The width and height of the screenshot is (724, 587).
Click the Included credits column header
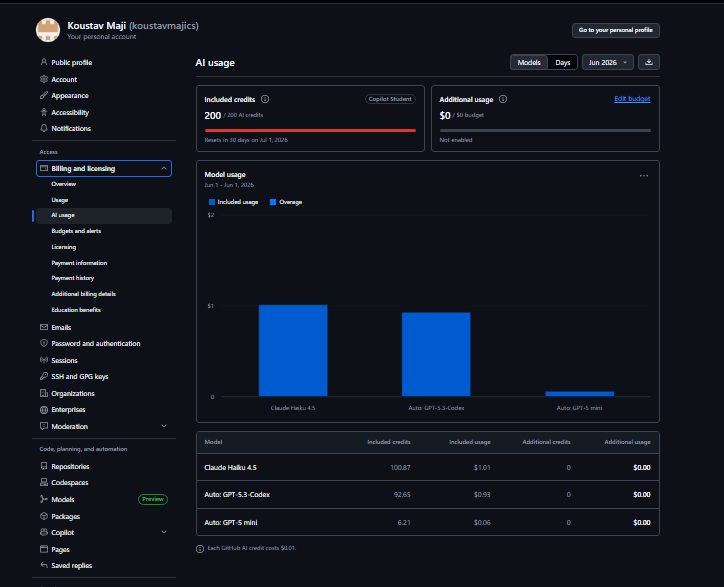389,442
